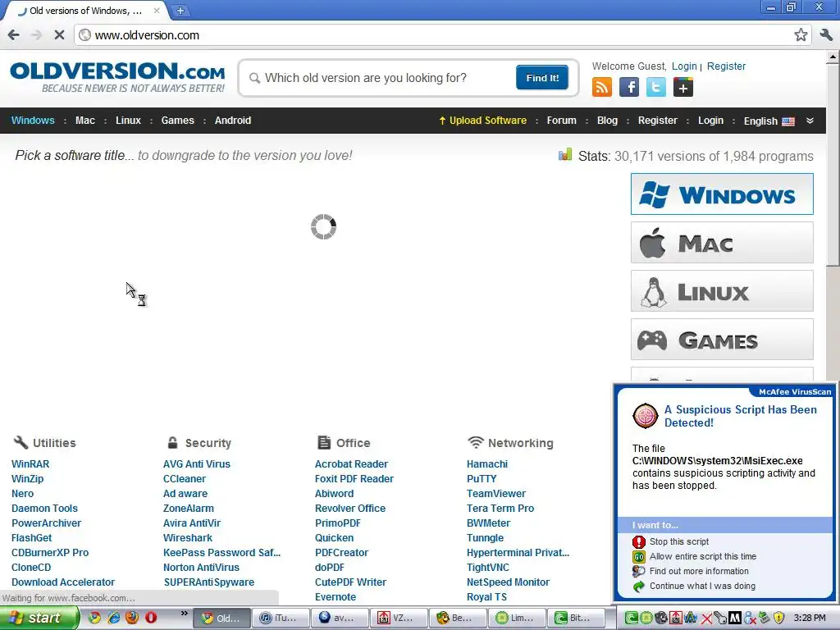Open the Daemon Tools link
Viewport: 840px width, 630px height.
pos(44,509)
